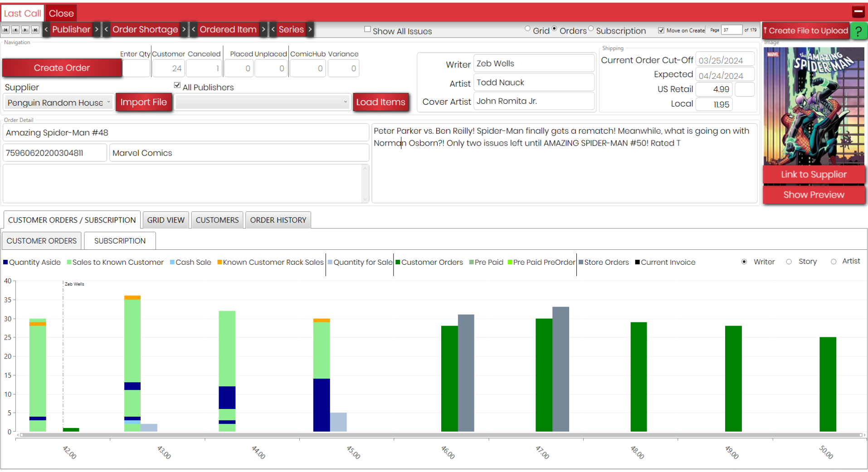Click the previous Order Shortage arrow
The width and height of the screenshot is (868, 472).
tap(107, 29)
